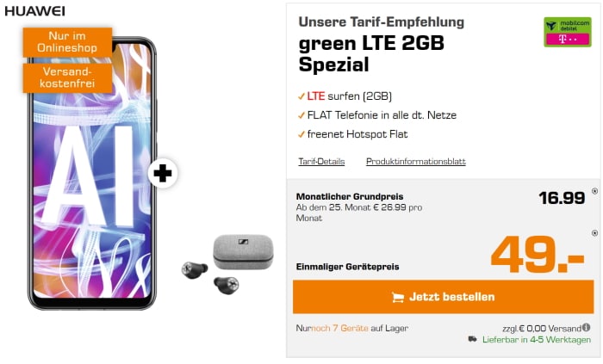Click the delivery truck icon
603x364 pixels.
tap(473, 339)
